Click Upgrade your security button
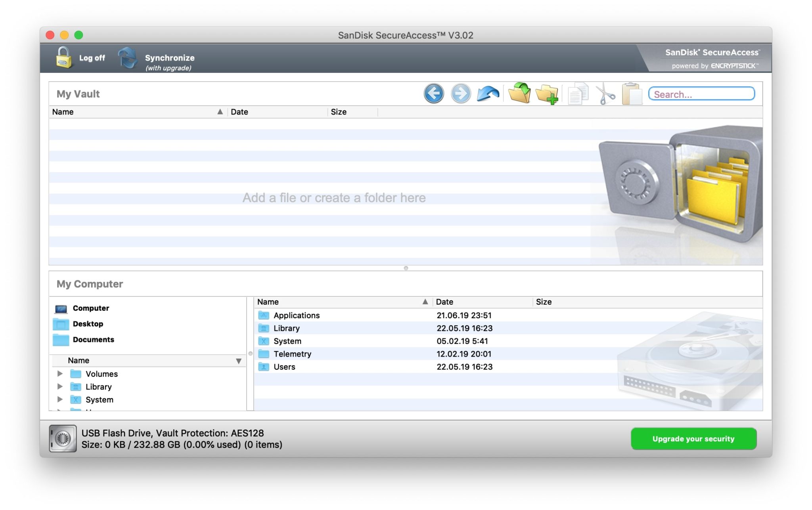 693,439
